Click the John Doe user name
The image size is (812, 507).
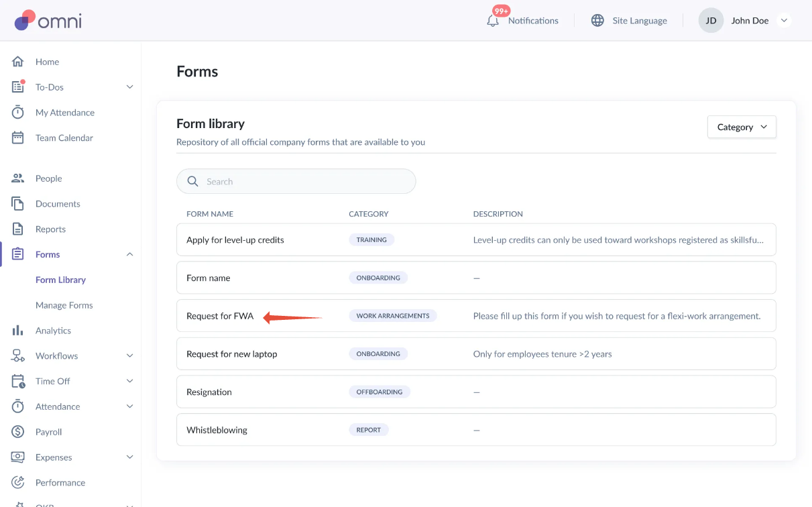click(750, 21)
